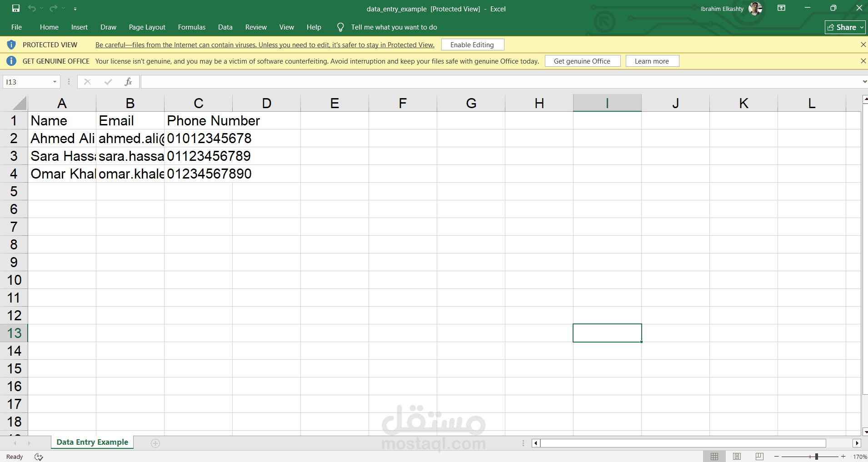The image size is (868, 462).
Task: Add a new sheet with plus icon
Action: 155,443
